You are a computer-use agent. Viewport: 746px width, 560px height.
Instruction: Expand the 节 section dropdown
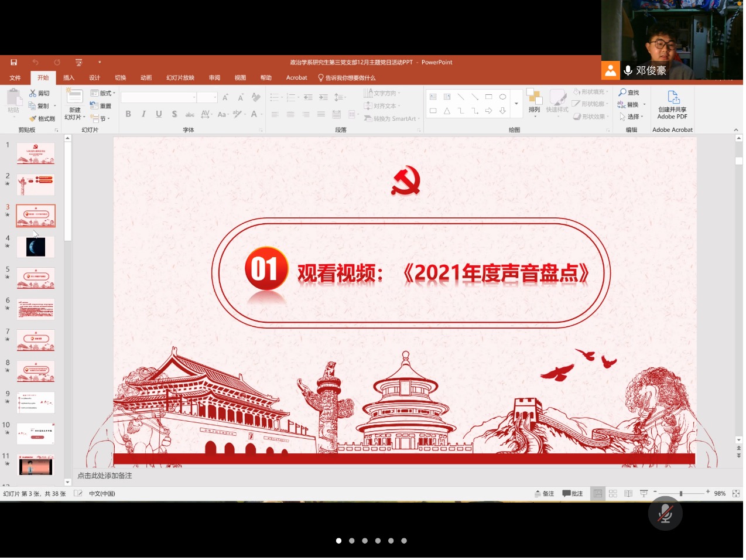(x=101, y=118)
